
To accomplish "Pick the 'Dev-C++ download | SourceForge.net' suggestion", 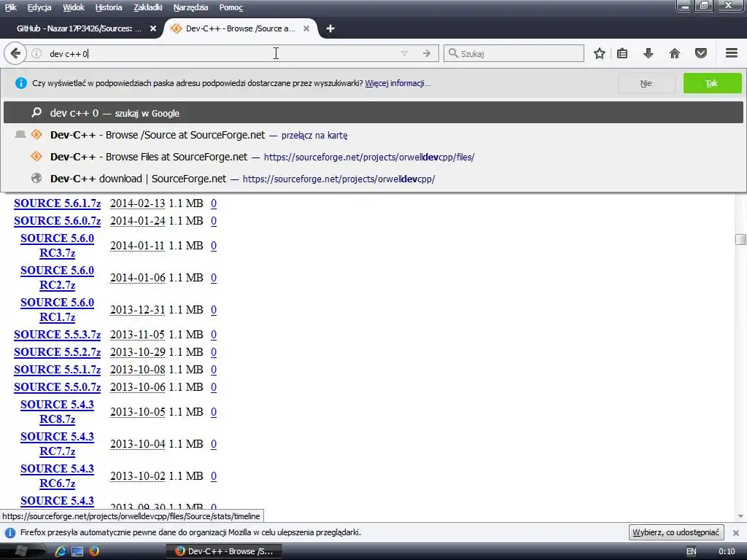I will click(x=373, y=179).
